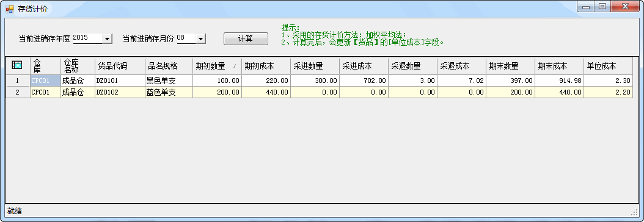Screen dimensions: 644x222
Task: Select row header number 1
Action: [18, 81]
